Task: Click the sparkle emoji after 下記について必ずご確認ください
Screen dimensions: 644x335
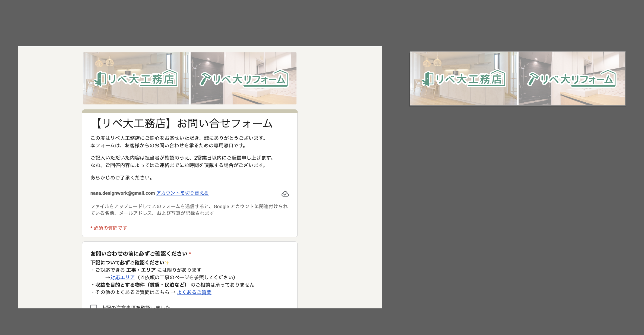Action: tap(167, 263)
